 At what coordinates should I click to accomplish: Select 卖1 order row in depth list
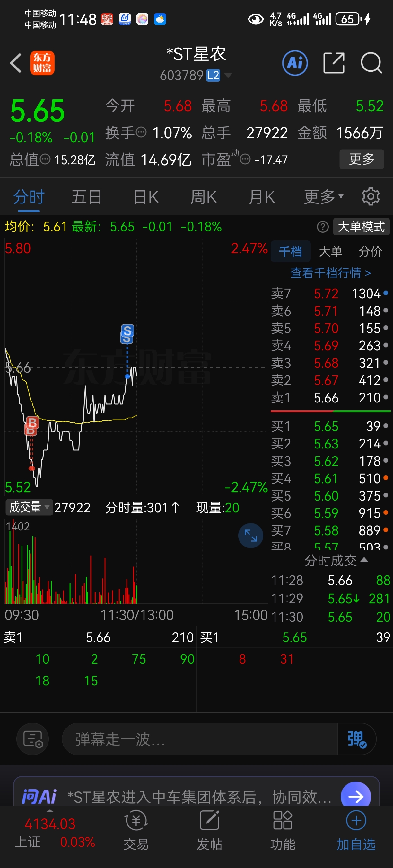click(330, 398)
